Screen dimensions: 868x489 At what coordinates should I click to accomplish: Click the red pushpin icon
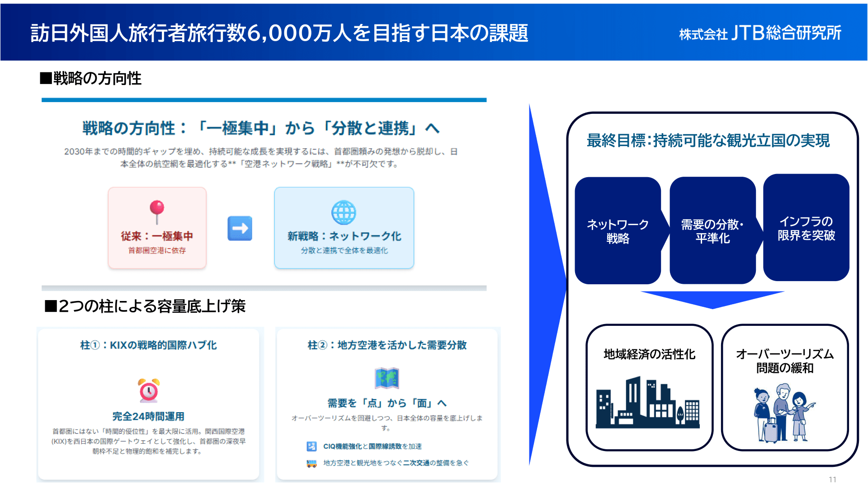(157, 212)
